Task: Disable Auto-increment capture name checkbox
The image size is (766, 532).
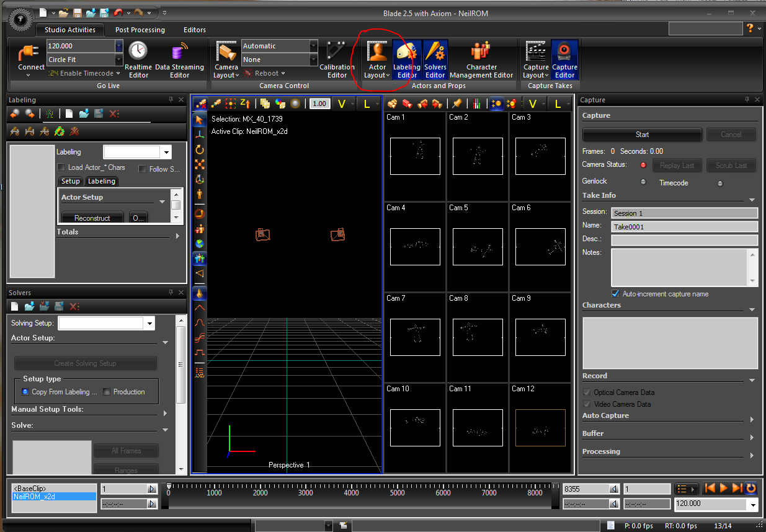Action: pyautogui.click(x=615, y=294)
